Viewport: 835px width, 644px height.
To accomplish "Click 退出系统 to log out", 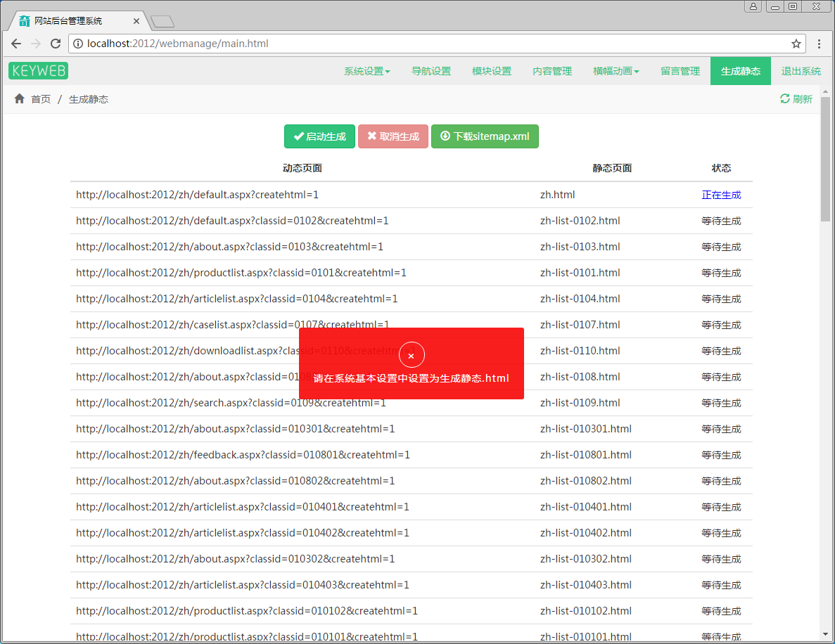I will [801, 71].
